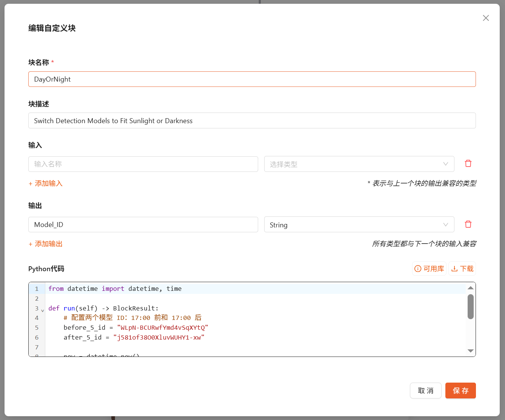The width and height of the screenshot is (505, 420).
Task: Click 添加输入 to add an input
Action: click(46, 184)
